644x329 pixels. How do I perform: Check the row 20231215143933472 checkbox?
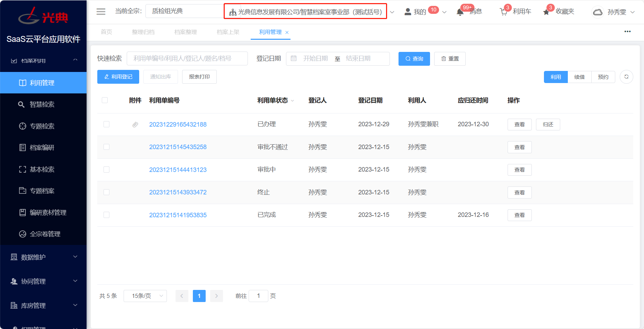pyautogui.click(x=106, y=192)
